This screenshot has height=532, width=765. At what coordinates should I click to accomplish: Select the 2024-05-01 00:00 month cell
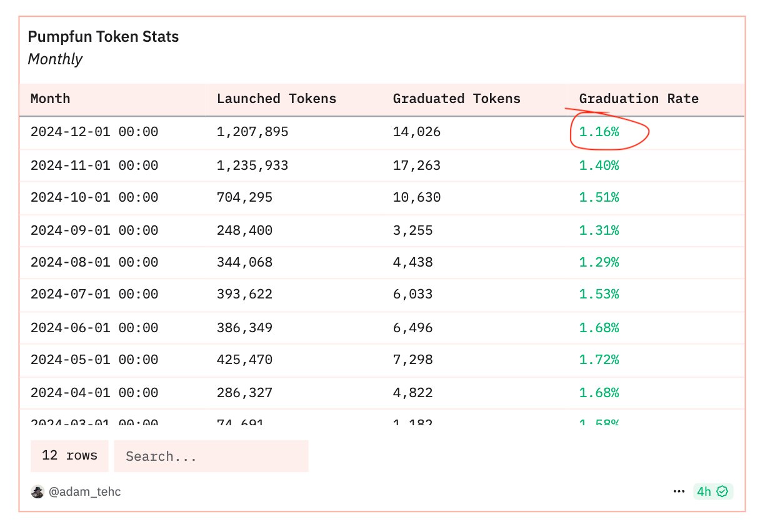94,360
